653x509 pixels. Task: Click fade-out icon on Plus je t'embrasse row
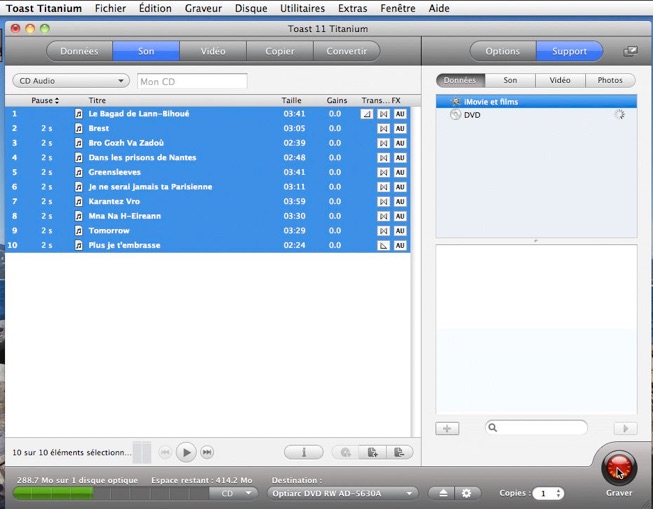383,245
